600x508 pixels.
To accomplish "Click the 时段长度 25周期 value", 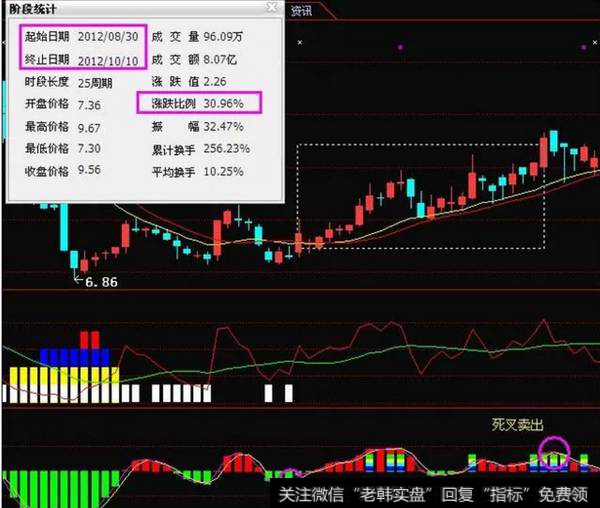I will coord(95,83).
